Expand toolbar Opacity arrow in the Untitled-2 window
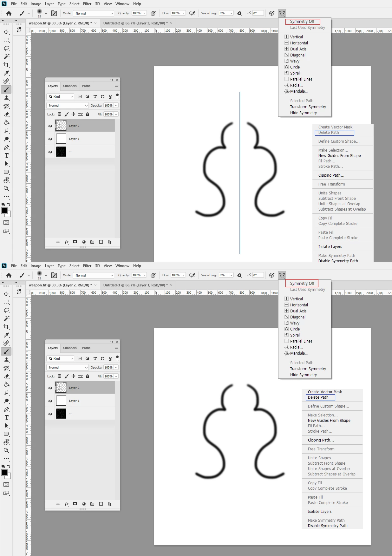The width and height of the screenshot is (392, 556). coord(144,13)
